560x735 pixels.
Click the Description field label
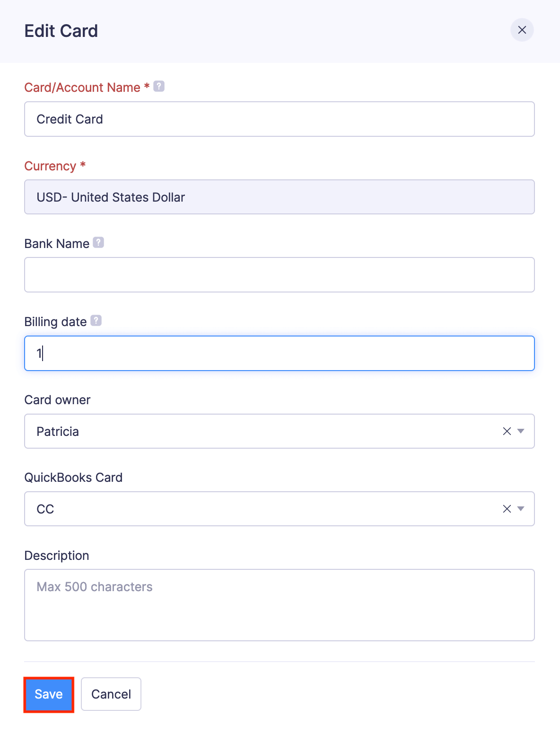[x=57, y=556]
